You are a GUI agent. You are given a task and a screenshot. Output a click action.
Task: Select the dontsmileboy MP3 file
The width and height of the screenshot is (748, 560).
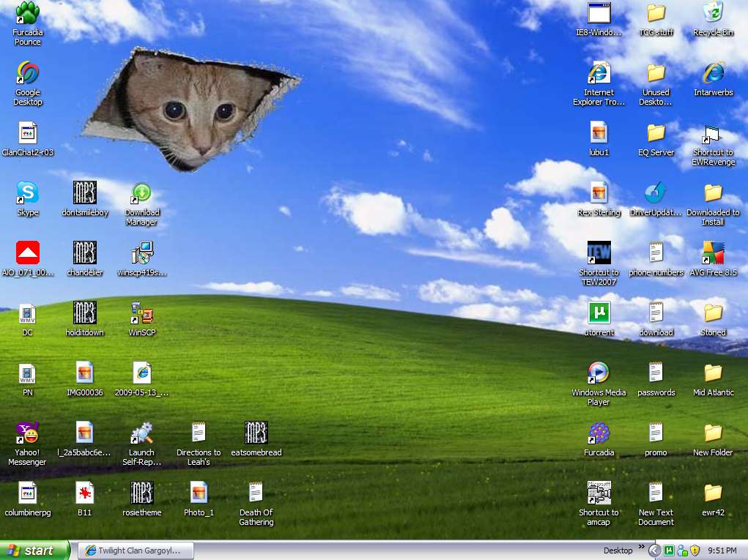point(85,193)
